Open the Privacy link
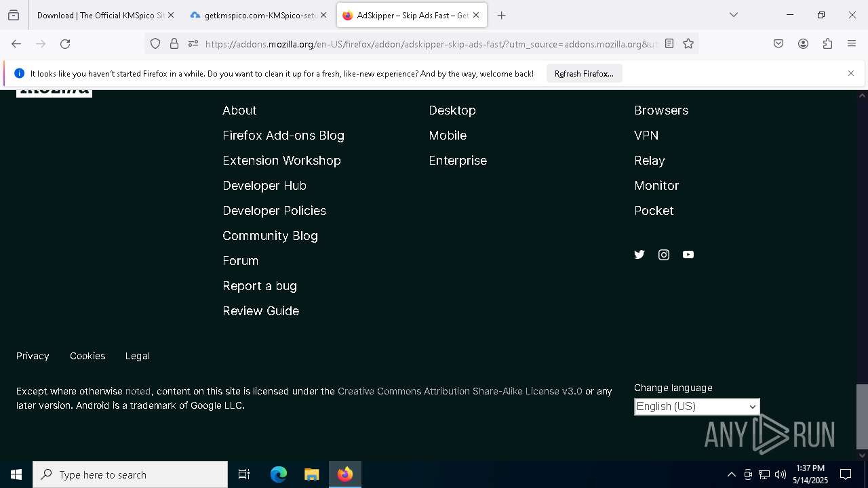 33,356
